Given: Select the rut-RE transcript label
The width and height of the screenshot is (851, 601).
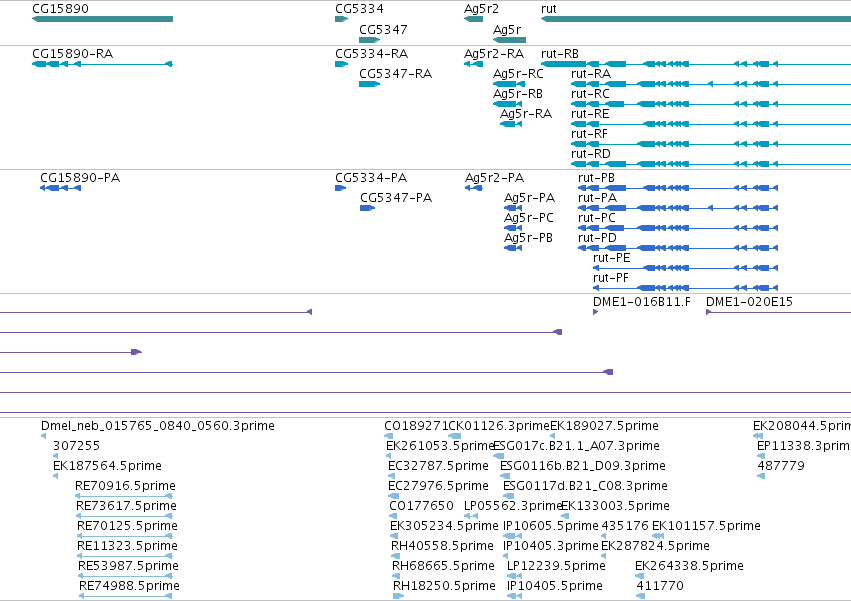Looking at the screenshot, I should point(590,114).
